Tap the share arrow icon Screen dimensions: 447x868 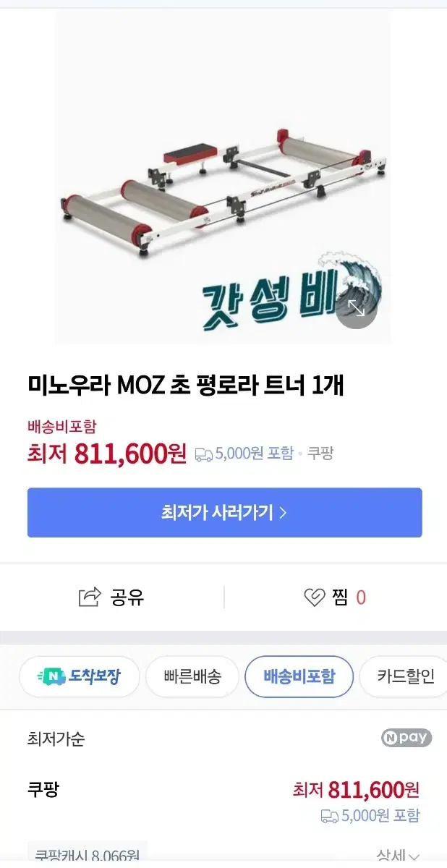point(89,597)
